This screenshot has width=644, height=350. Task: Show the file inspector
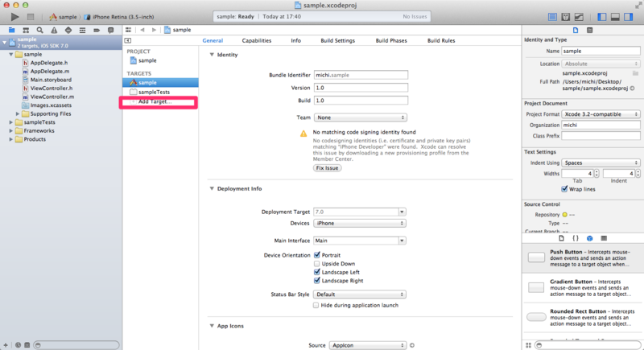pyautogui.click(x=576, y=30)
